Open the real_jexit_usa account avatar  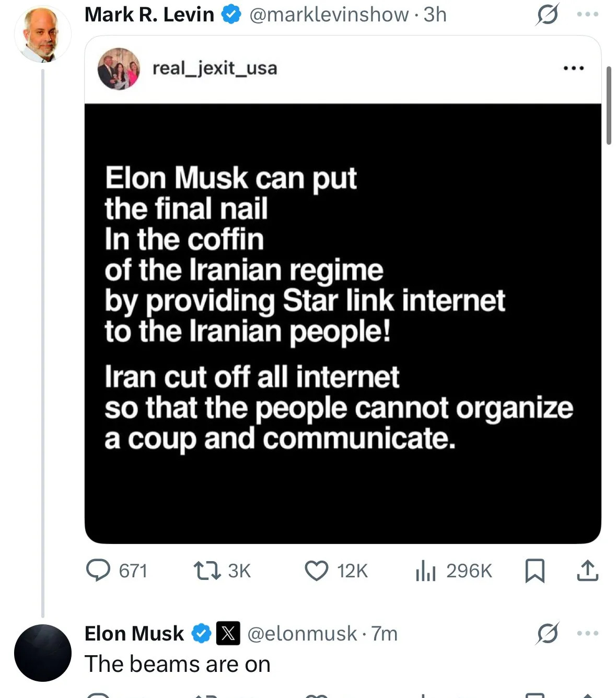click(x=119, y=68)
